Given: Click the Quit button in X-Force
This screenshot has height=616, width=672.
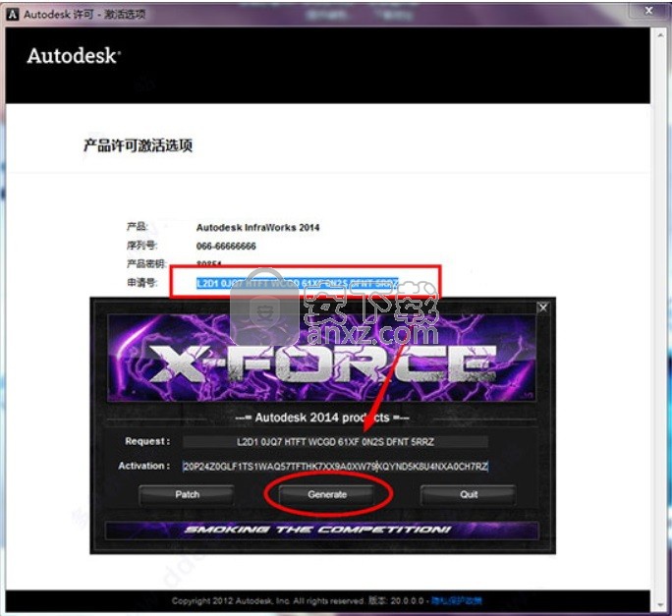Looking at the screenshot, I should (x=469, y=495).
